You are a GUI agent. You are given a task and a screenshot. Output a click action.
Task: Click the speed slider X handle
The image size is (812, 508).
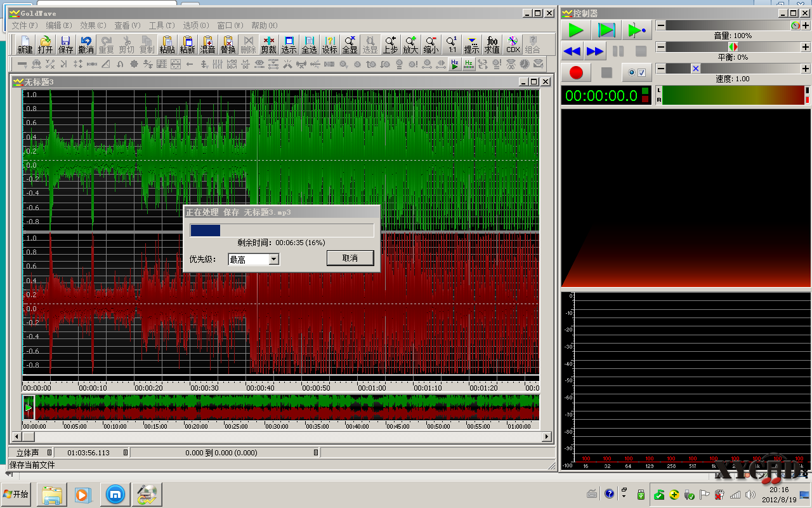point(696,69)
